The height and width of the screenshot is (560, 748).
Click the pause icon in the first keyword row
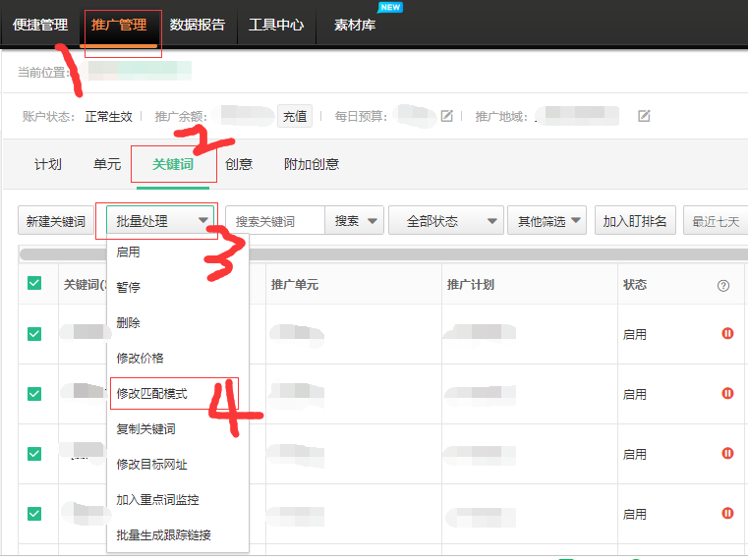(x=727, y=334)
